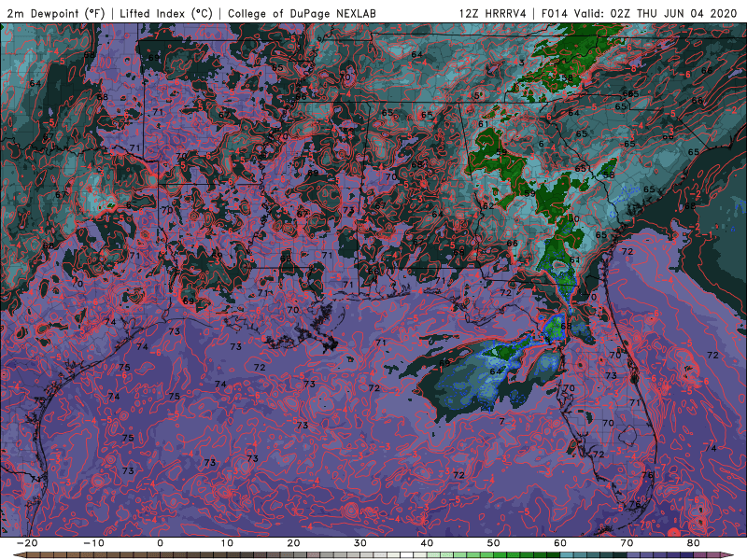Click the 70 label on the color scale
The image size is (747, 560).
627,543
